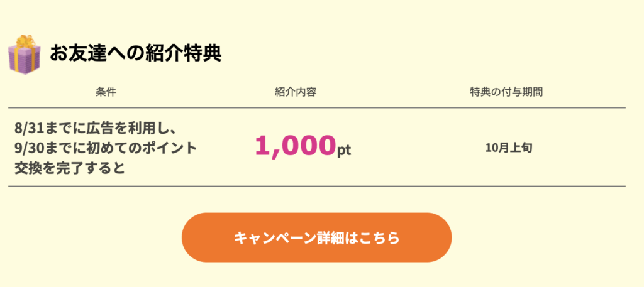Click the small pt unit label

point(343,151)
